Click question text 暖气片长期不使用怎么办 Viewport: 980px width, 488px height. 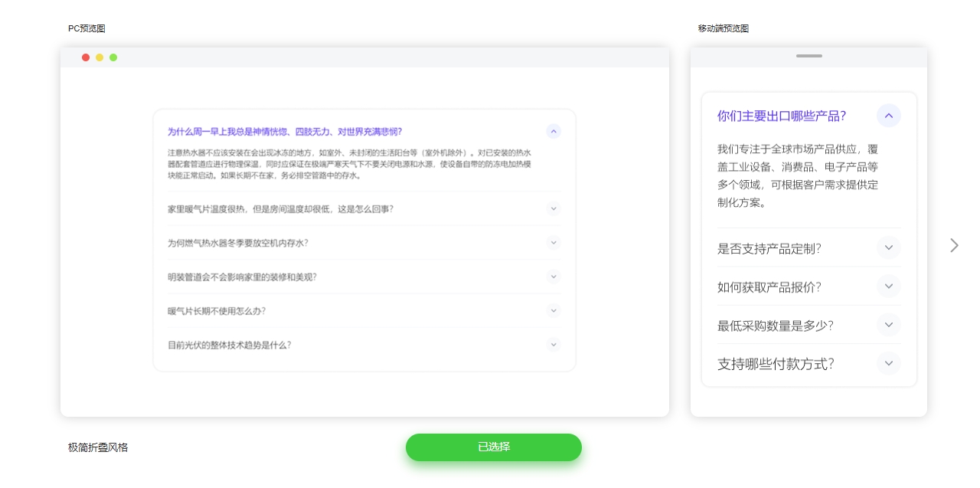(217, 311)
